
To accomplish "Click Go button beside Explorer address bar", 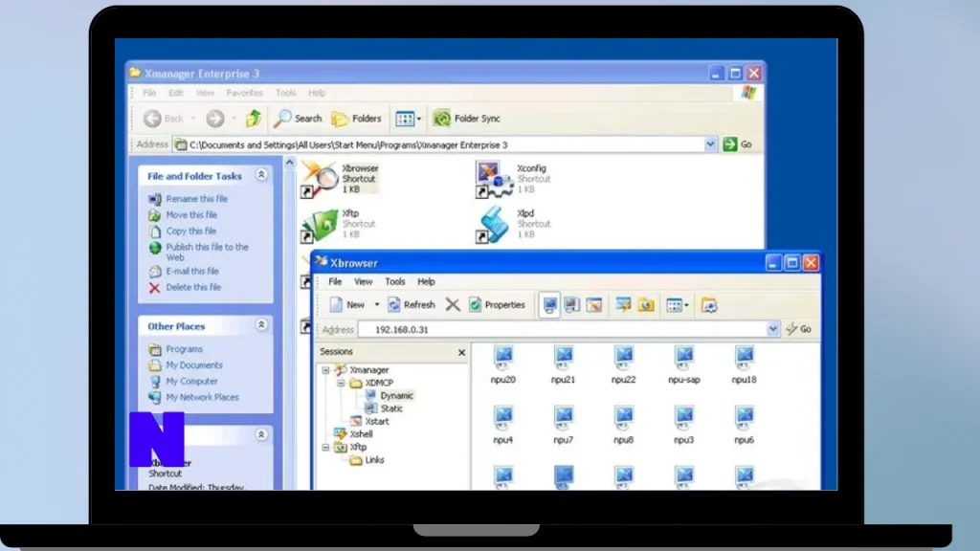I will (x=738, y=144).
